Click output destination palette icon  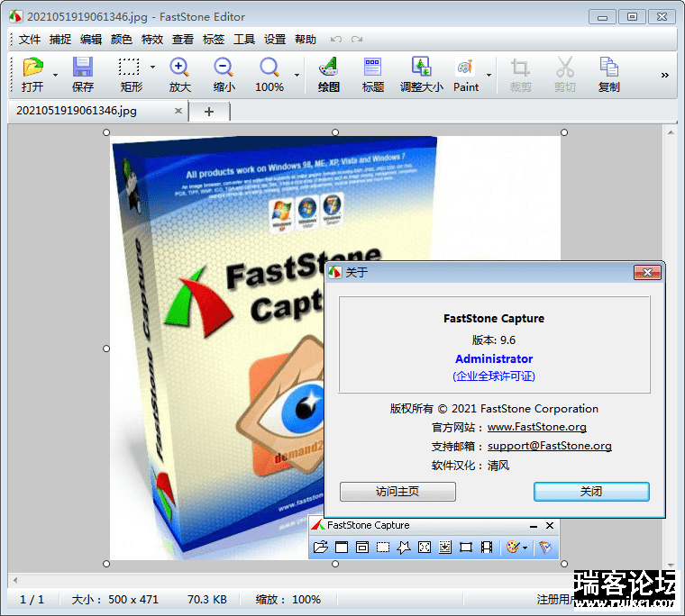click(x=513, y=547)
